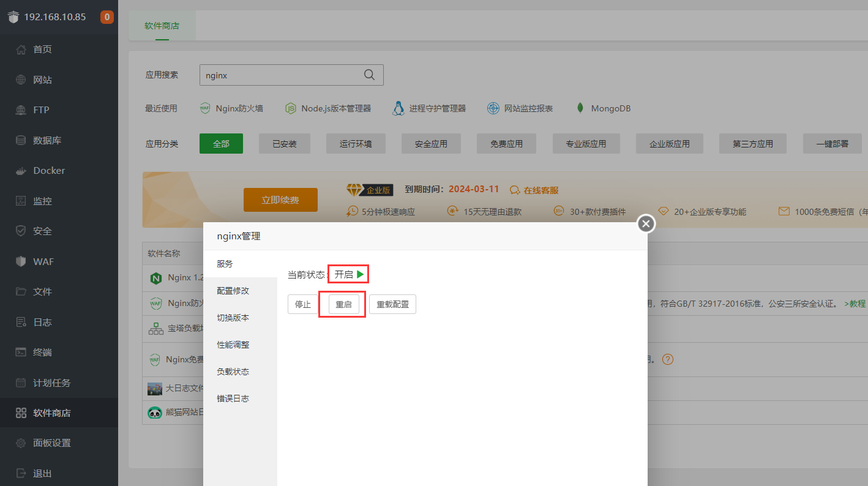Click the green running status triangle
Image resolution: width=868 pixels, height=486 pixels.
tap(361, 275)
